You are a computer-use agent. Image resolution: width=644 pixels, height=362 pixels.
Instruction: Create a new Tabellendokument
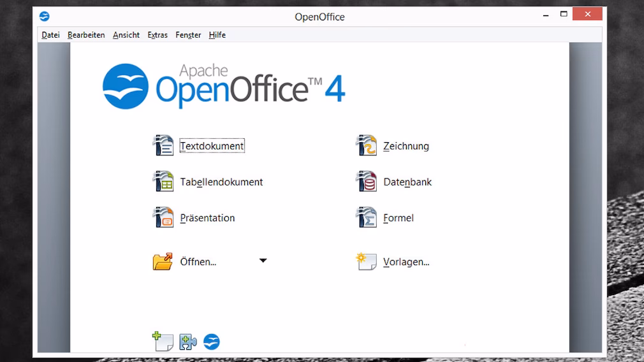click(221, 182)
